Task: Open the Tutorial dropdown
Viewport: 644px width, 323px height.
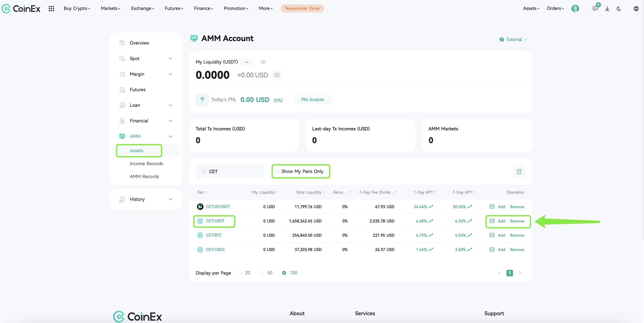Action: (x=513, y=40)
